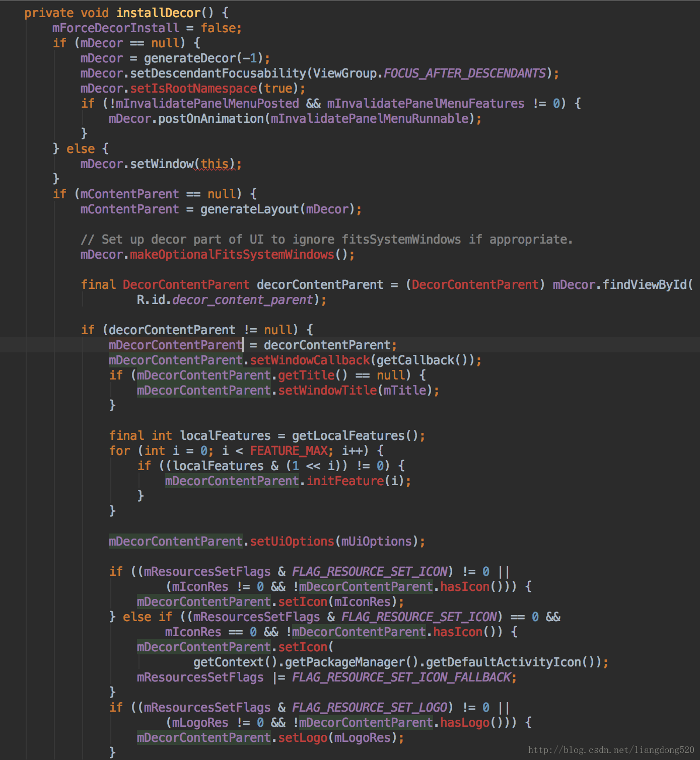Click decor_content_parent resource id
The image size is (700, 760).
tap(243, 300)
